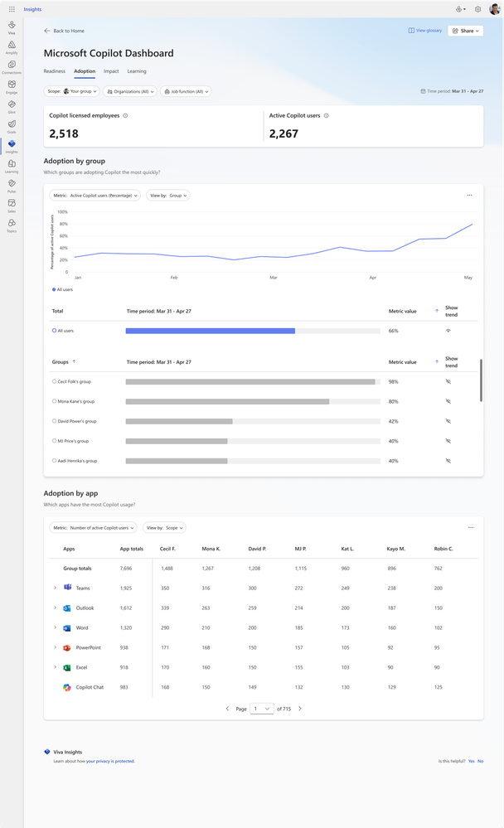Answer Yes to Is this helpful
Screen dimensions: 504x828
(471, 761)
